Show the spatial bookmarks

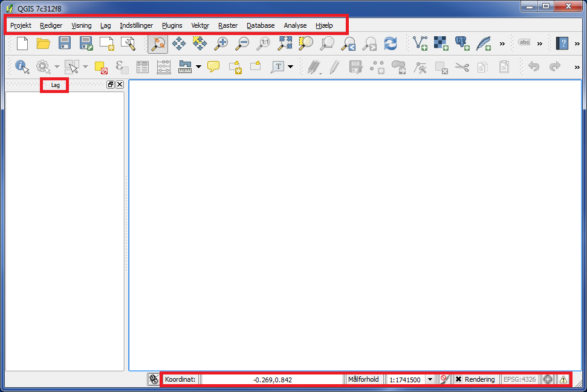point(256,66)
